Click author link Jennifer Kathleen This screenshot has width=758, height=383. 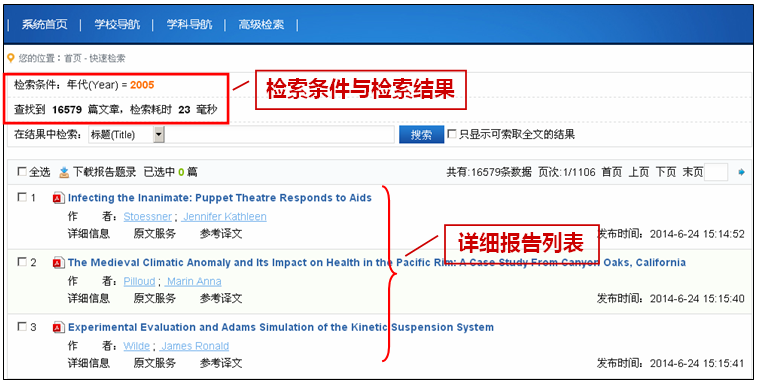tap(224, 217)
